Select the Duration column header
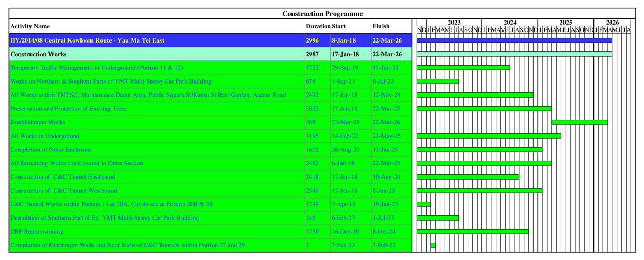This screenshot has height=260, width=644. 318,26
